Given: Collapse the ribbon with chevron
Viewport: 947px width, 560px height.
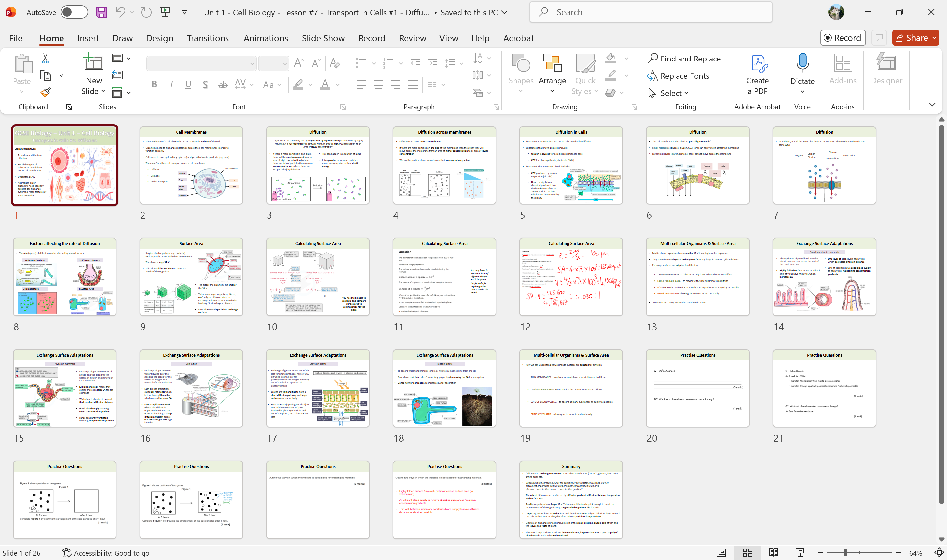Looking at the screenshot, I should (x=932, y=104).
